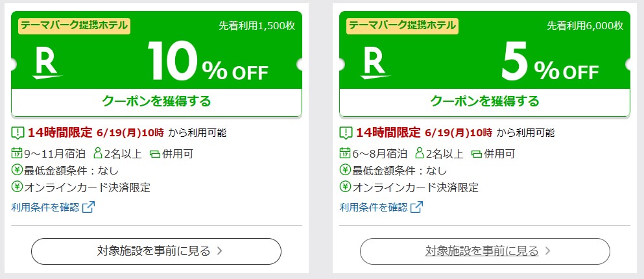Click the Rakuten R logo on 10% coupon

[x=47, y=64]
